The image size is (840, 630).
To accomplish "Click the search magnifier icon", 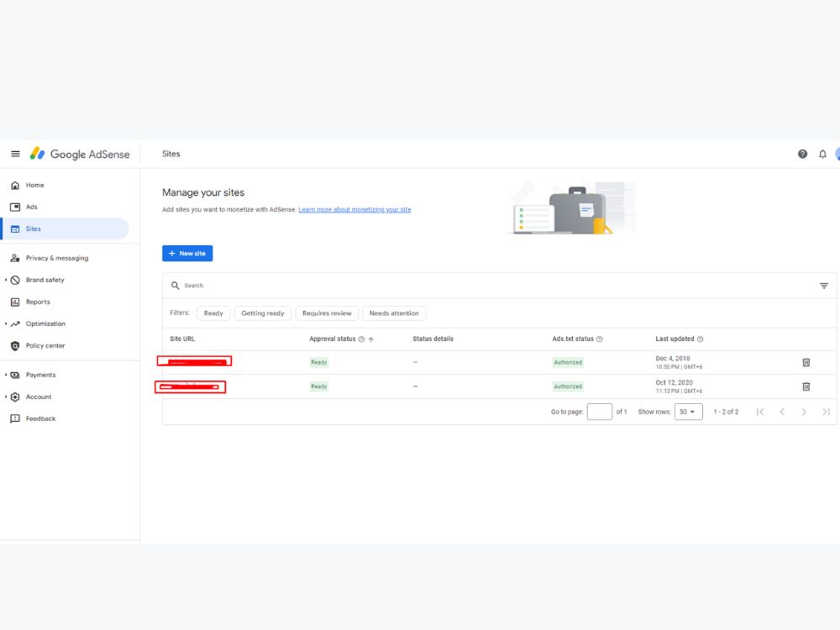I will tap(176, 286).
